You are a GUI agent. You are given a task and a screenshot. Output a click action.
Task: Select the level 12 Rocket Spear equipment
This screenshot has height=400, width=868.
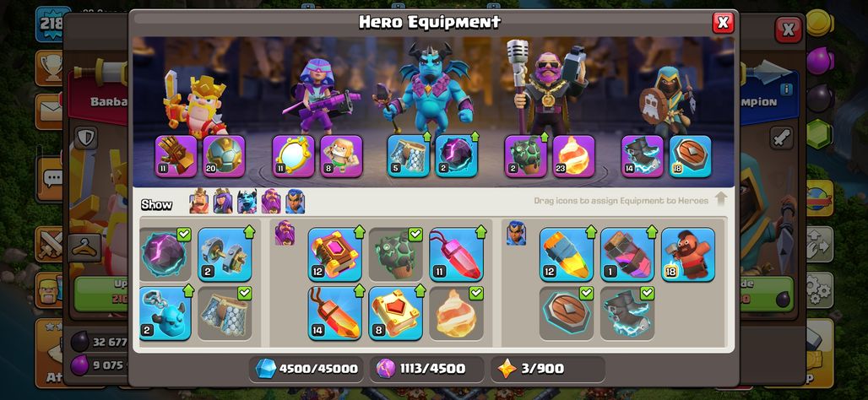567,254
